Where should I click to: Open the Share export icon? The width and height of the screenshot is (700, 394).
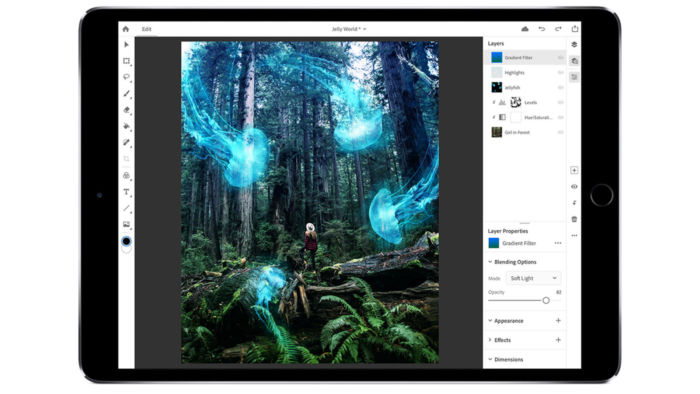(575, 29)
